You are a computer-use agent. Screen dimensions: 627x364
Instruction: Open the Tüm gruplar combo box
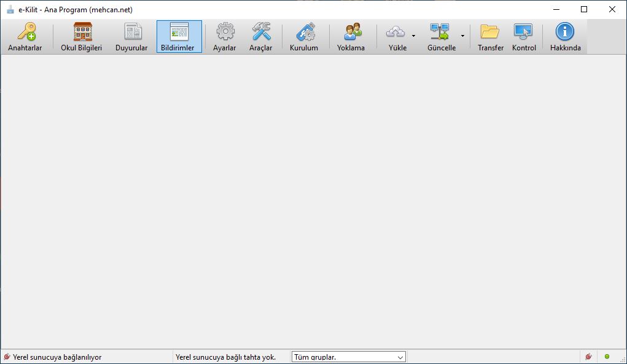[x=349, y=357]
